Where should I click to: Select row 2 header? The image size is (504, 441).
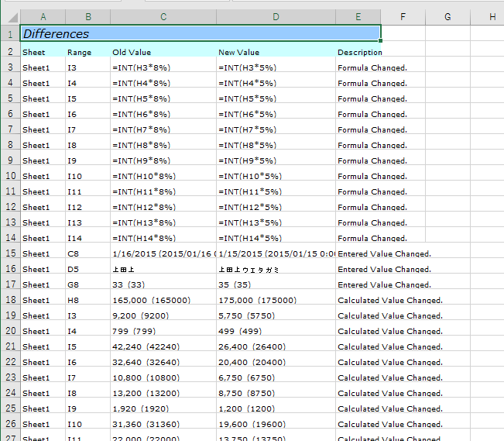pyautogui.click(x=9, y=52)
